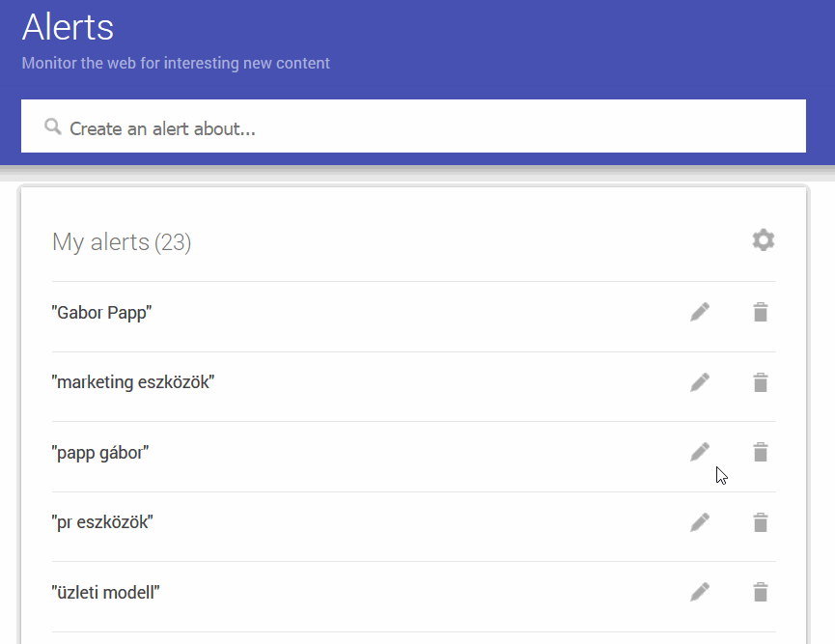Click the search magnifier icon
The image size is (835, 644).
pyautogui.click(x=53, y=126)
